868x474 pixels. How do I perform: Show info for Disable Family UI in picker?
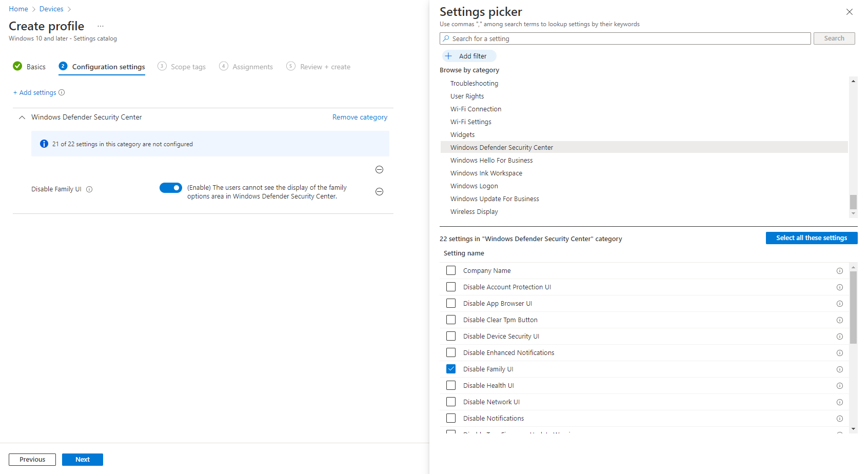840,369
